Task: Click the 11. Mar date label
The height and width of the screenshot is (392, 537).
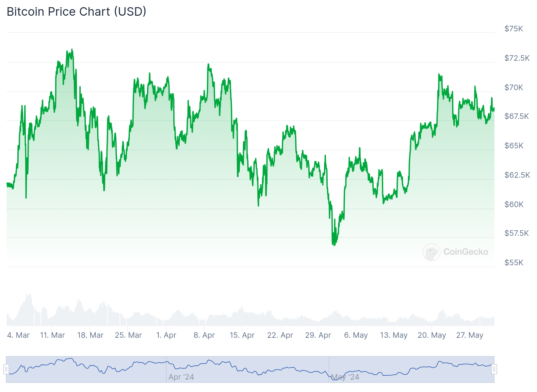Action: pyautogui.click(x=52, y=335)
